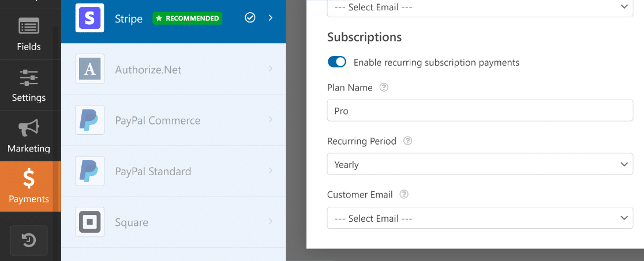
Task: Open the Authorize.Net payment settings
Action: coord(173,69)
